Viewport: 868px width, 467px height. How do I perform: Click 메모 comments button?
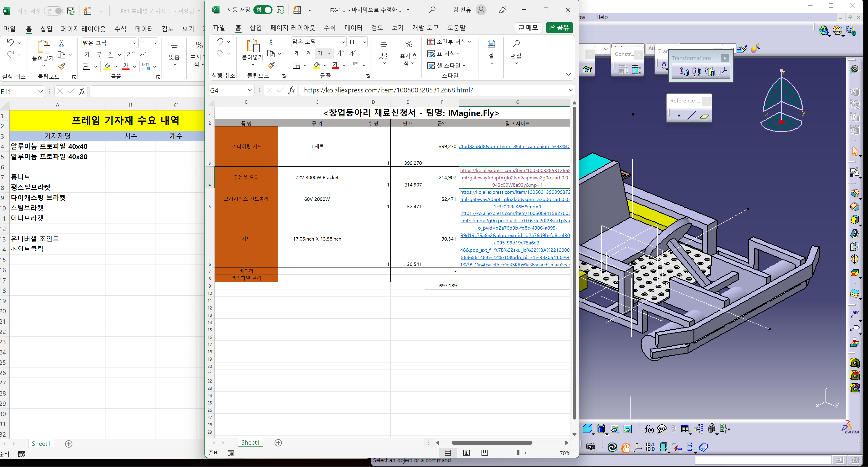tap(528, 28)
